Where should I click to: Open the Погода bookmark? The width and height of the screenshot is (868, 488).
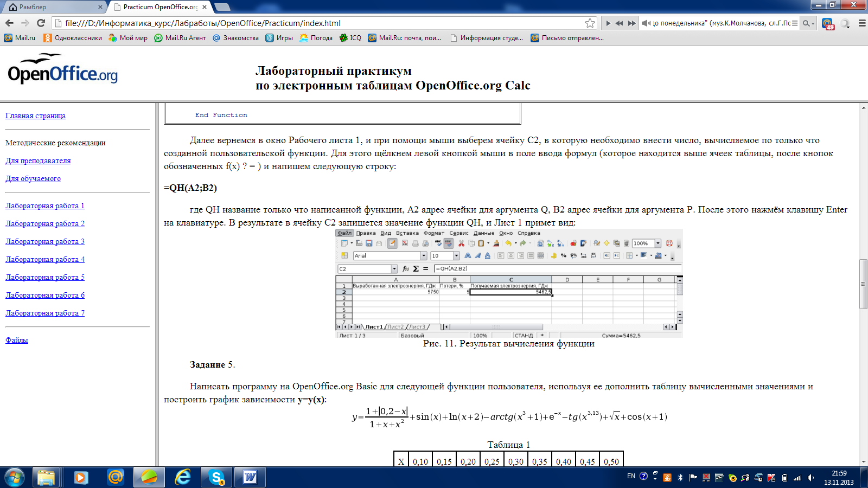[316, 38]
